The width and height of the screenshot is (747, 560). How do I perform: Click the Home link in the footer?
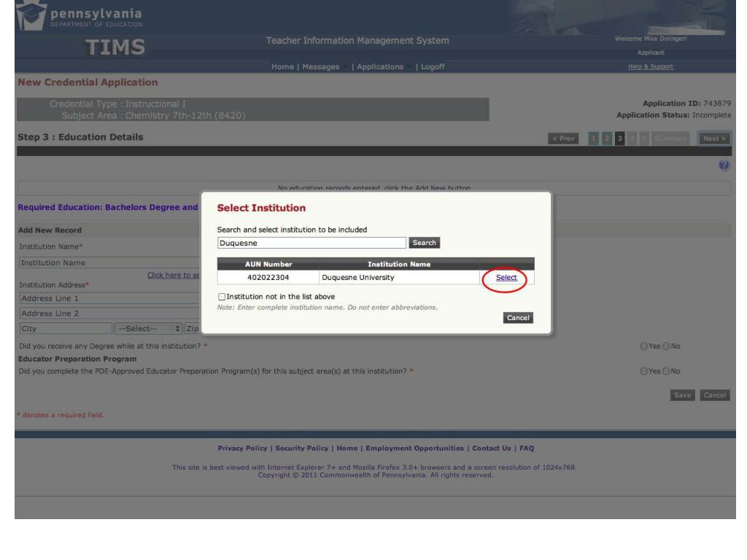(347, 448)
